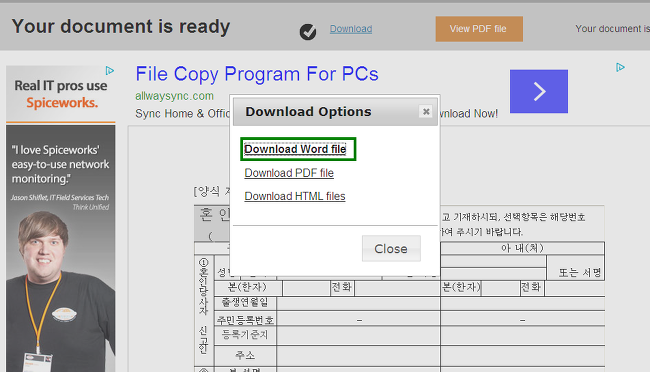Close the Download Options dialog with X
Viewport: 650px width, 372px height.
click(x=426, y=112)
